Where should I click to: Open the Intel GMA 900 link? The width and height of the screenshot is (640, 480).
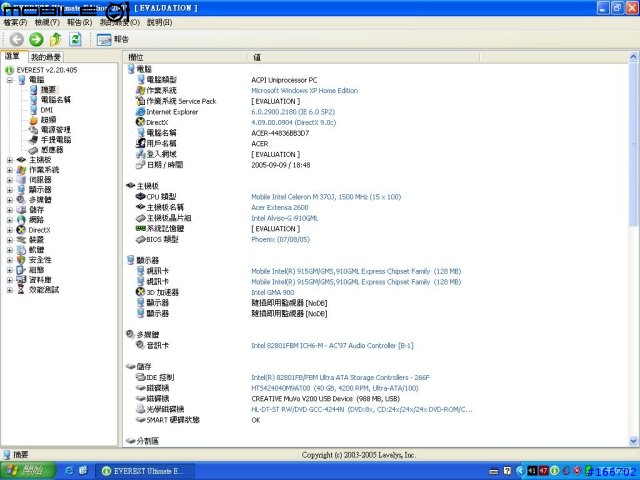click(273, 292)
